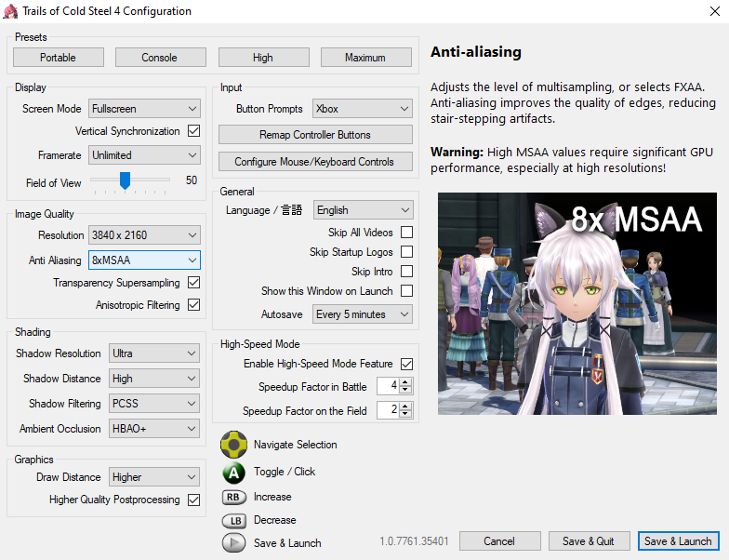729x560 pixels.
Task: Click the Anti-aliasing heading text
Action: 476,52
